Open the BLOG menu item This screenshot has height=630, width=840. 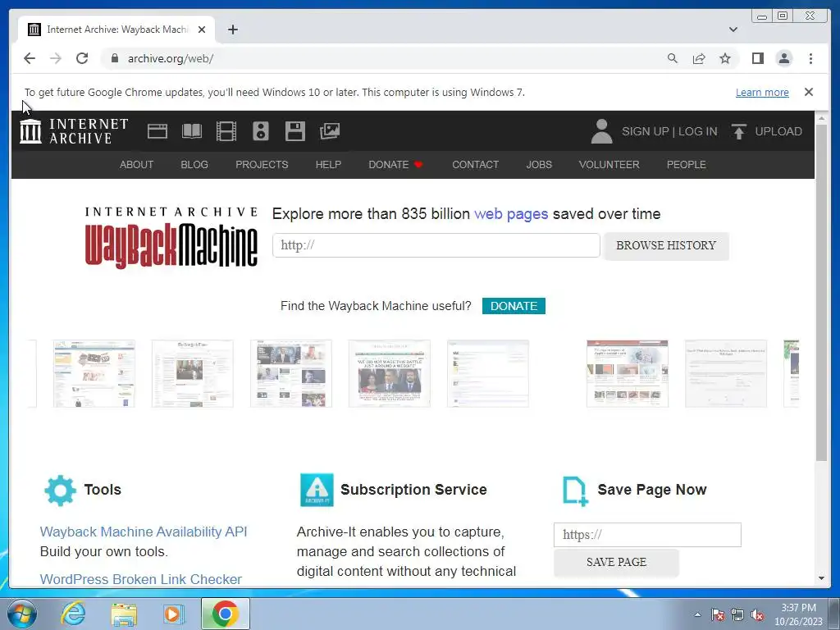(194, 164)
